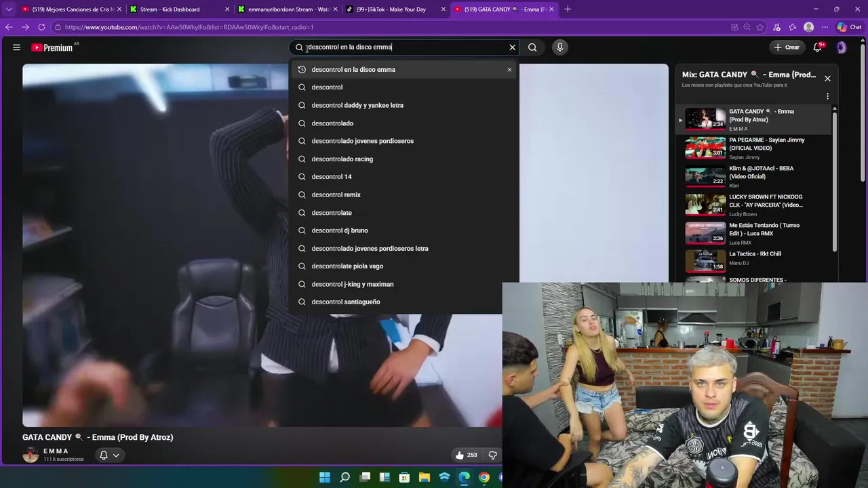This screenshot has height=488, width=868.
Task: Go forward with browser forward arrow
Action: coord(25,27)
